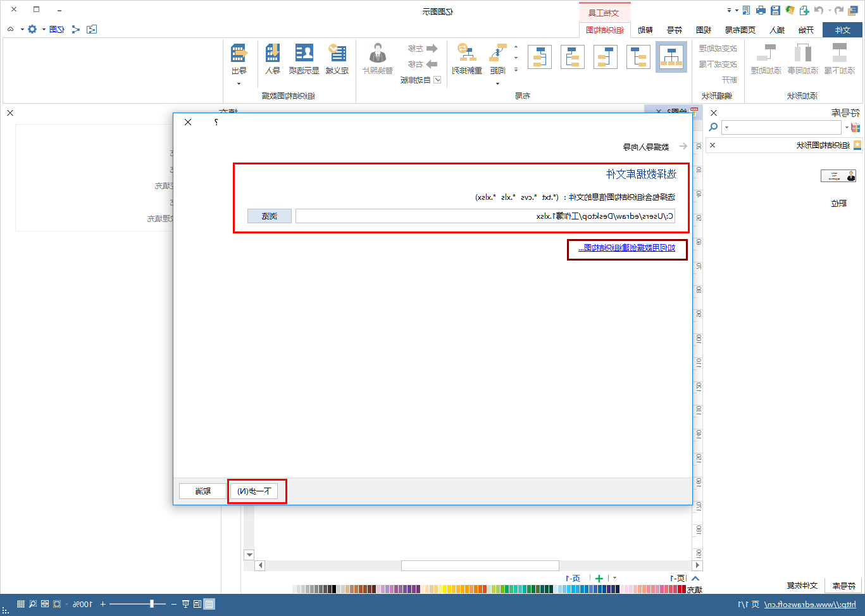Screen dimensions: 865x616
Task: Click the settings gear icon in top bar
Action: coord(32,29)
